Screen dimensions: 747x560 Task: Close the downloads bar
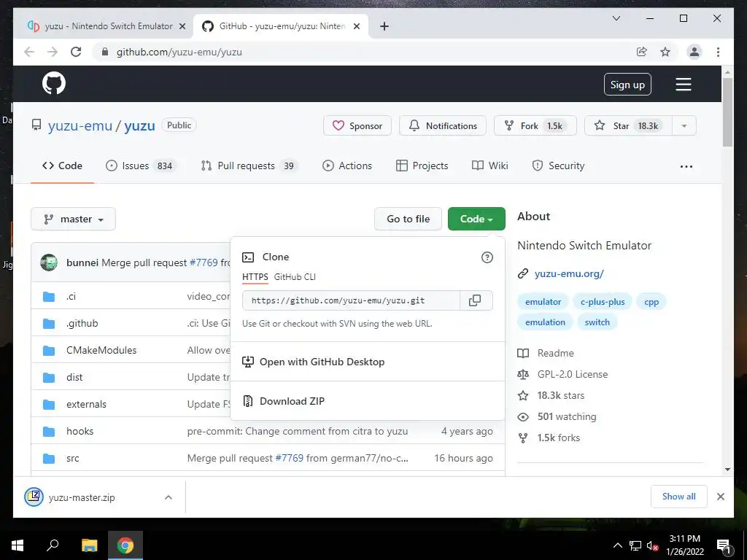[720, 497]
